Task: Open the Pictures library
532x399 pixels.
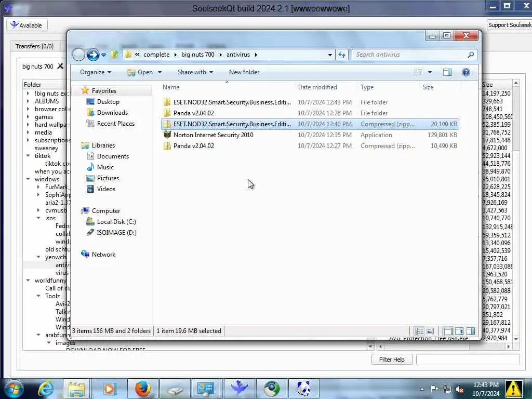Action: (x=108, y=178)
